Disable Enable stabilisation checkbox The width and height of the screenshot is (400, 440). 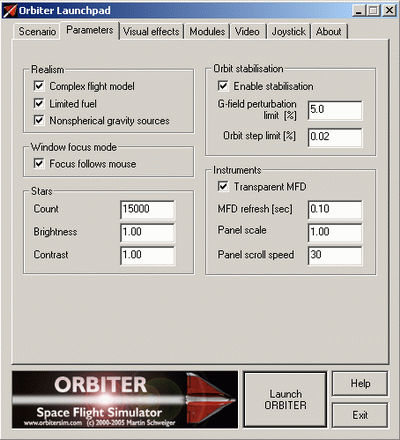[x=223, y=86]
